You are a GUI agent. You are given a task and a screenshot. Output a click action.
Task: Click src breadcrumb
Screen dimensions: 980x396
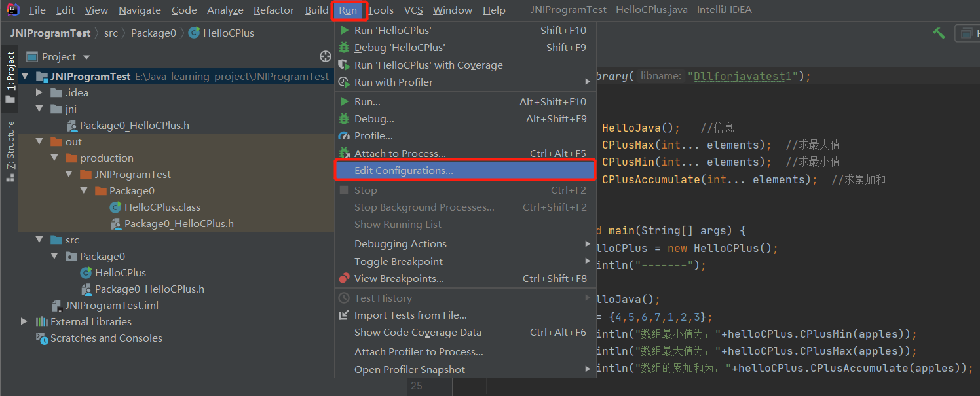[x=111, y=33]
